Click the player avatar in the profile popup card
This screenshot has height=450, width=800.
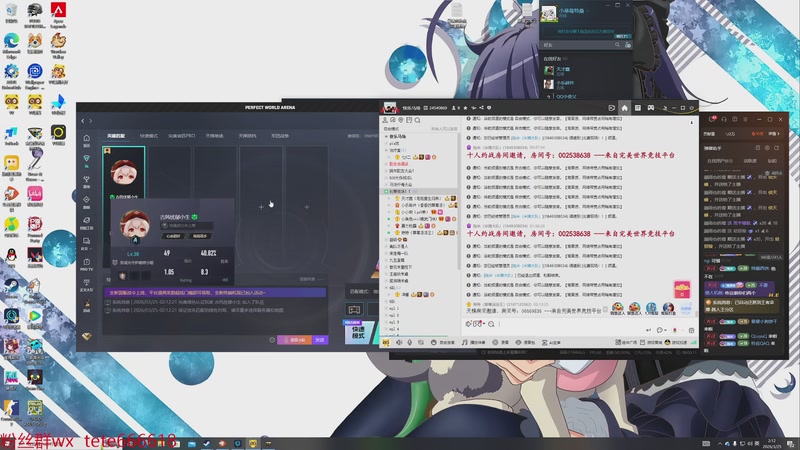click(x=134, y=225)
